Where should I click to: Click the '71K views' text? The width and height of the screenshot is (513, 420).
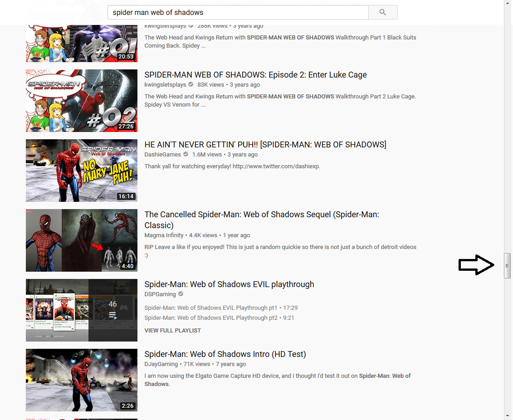click(197, 364)
